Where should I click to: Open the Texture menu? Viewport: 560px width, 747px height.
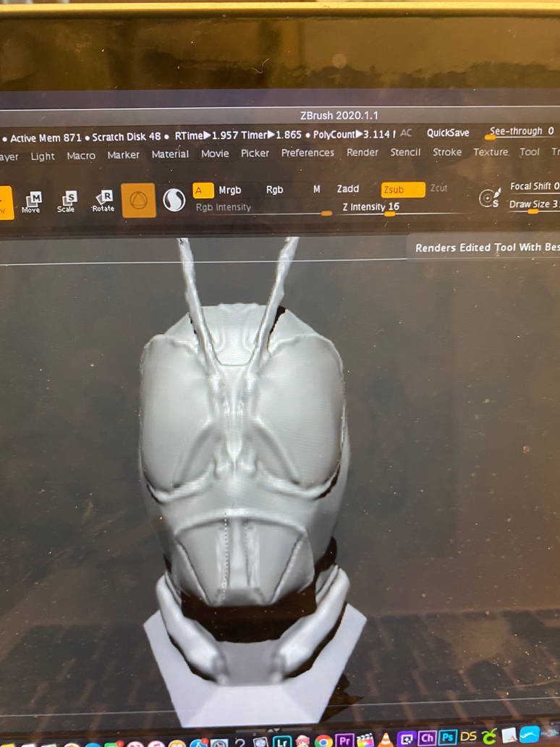coord(491,151)
